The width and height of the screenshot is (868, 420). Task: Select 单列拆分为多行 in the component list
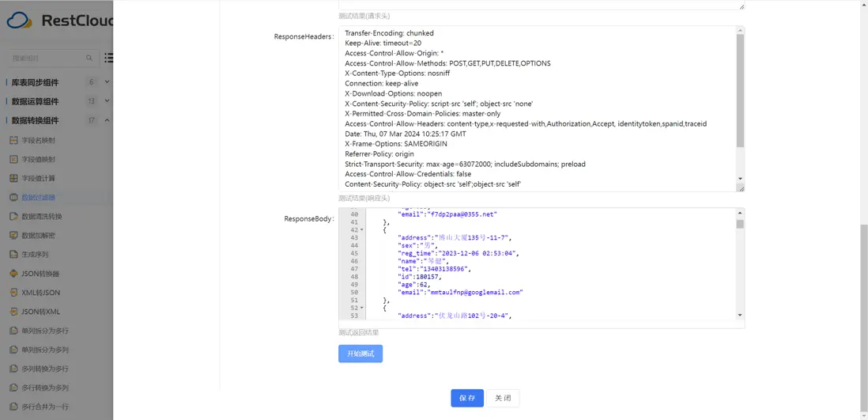[45, 331]
